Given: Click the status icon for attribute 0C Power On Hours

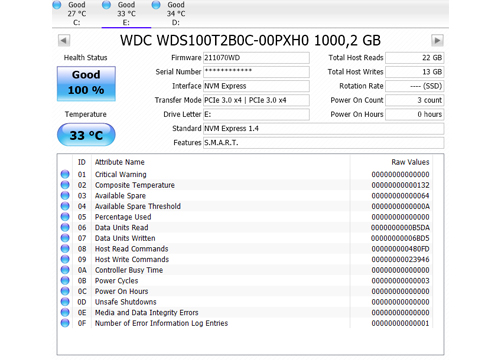Looking at the screenshot, I should point(65,291).
